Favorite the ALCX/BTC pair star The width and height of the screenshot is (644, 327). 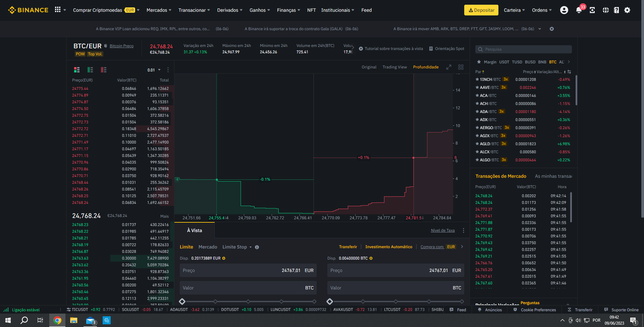click(x=477, y=152)
